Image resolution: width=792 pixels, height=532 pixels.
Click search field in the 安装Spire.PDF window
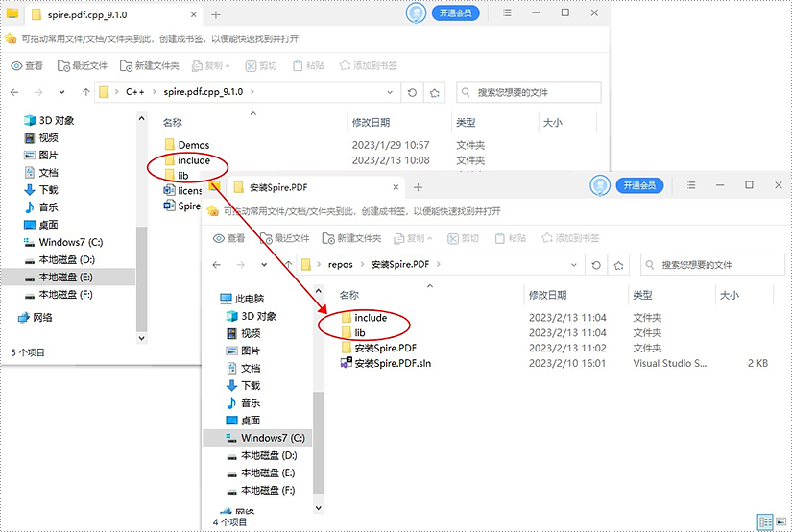pos(712,265)
